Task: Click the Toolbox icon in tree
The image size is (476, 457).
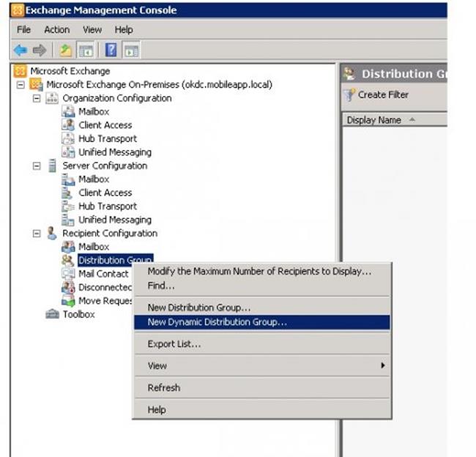Action: (52, 314)
